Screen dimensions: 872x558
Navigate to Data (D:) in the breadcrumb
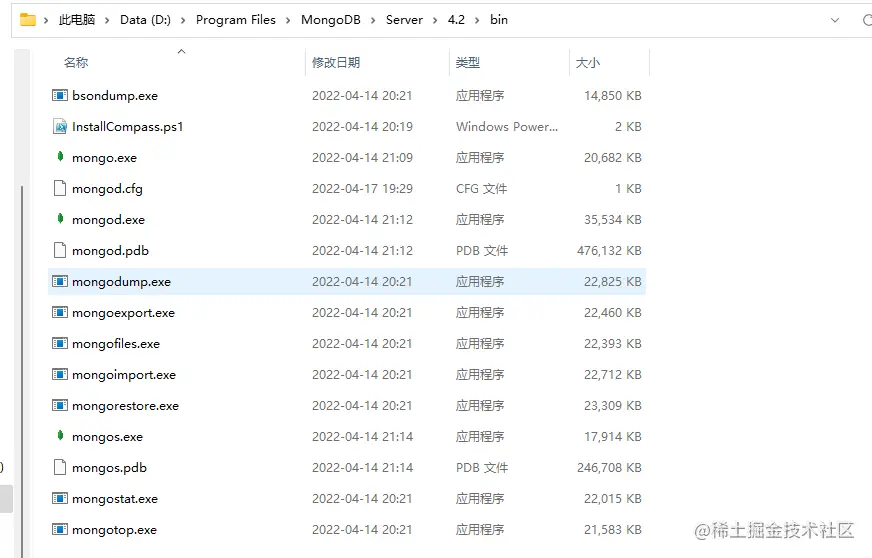click(145, 20)
